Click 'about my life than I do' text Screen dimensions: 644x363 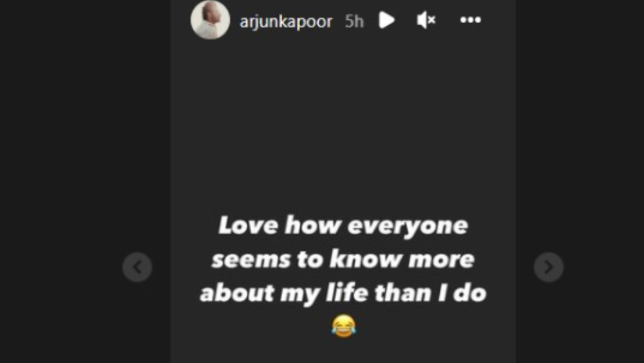coord(343,293)
